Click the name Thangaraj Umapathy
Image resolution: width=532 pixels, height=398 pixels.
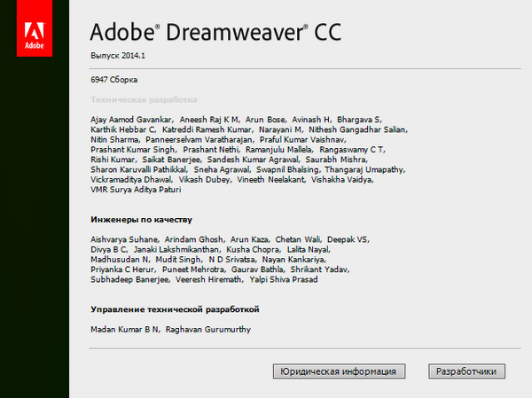(364, 170)
